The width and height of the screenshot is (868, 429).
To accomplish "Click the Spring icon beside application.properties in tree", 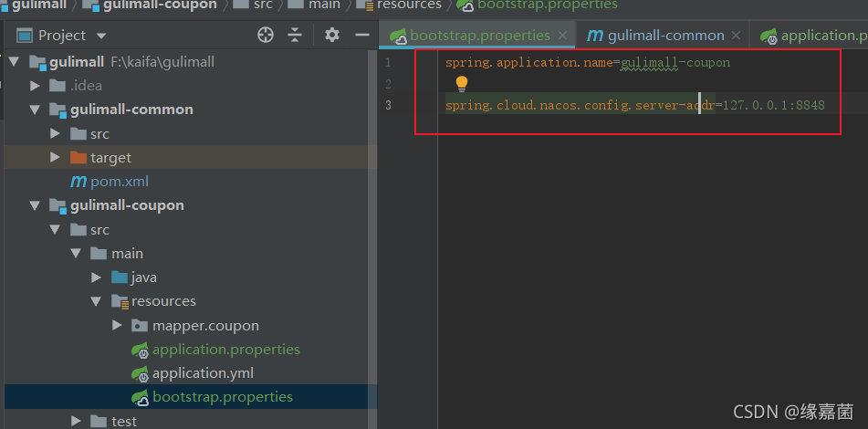I will (140, 350).
